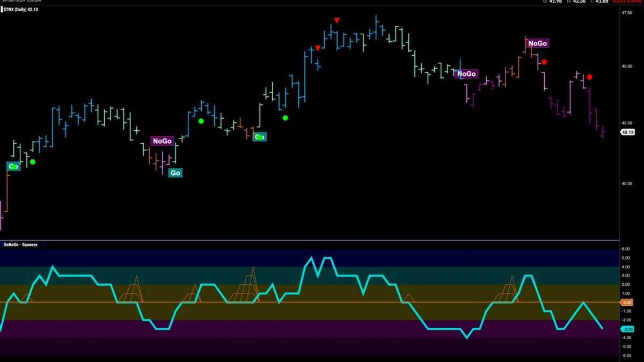Click green dot right of the mid-chart Go badge

coord(286,117)
